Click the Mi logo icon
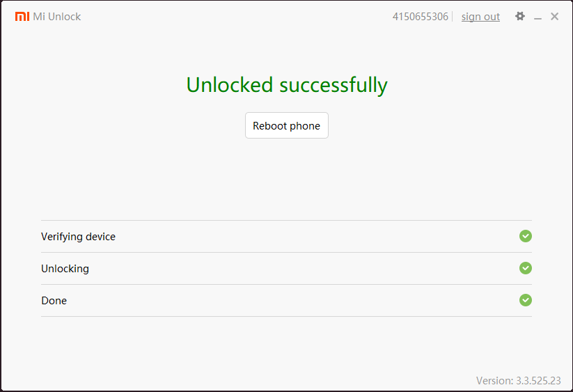The height and width of the screenshot is (392, 573). pos(22,17)
